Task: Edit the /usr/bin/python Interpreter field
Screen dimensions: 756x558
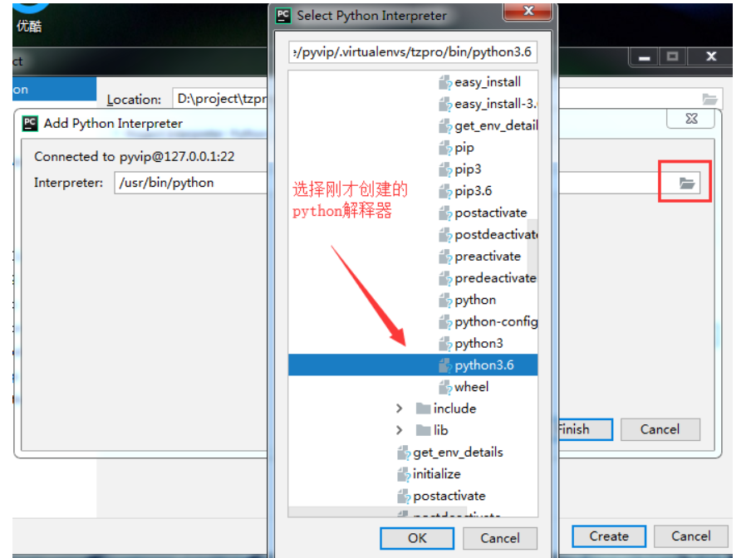Action: coord(191,183)
